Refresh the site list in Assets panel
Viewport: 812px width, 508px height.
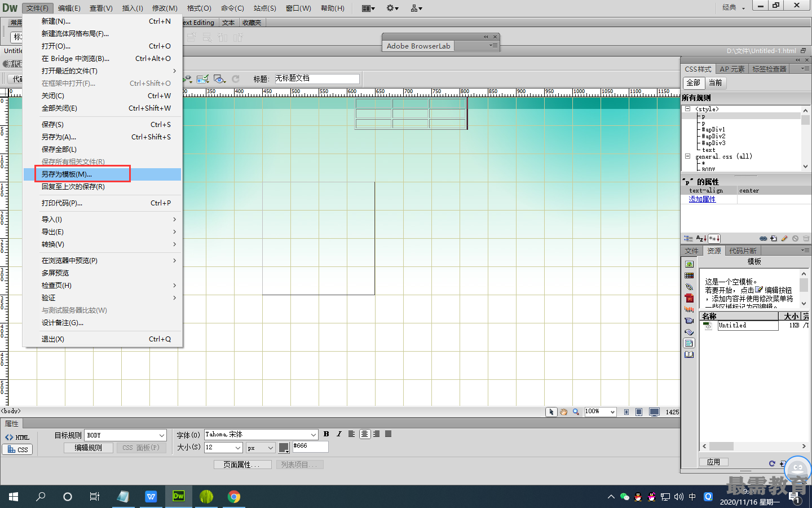[772, 463]
